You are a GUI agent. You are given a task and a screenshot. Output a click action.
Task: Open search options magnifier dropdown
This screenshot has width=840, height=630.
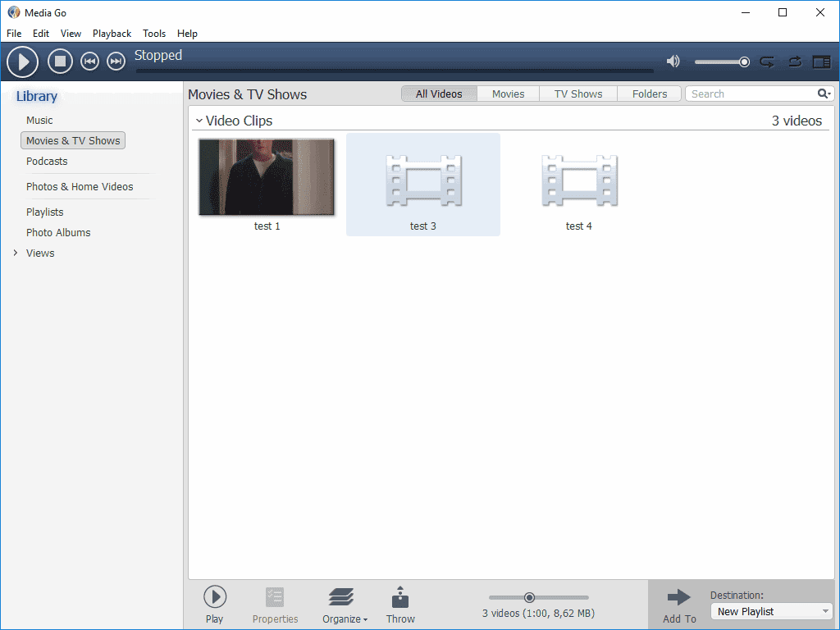click(824, 94)
